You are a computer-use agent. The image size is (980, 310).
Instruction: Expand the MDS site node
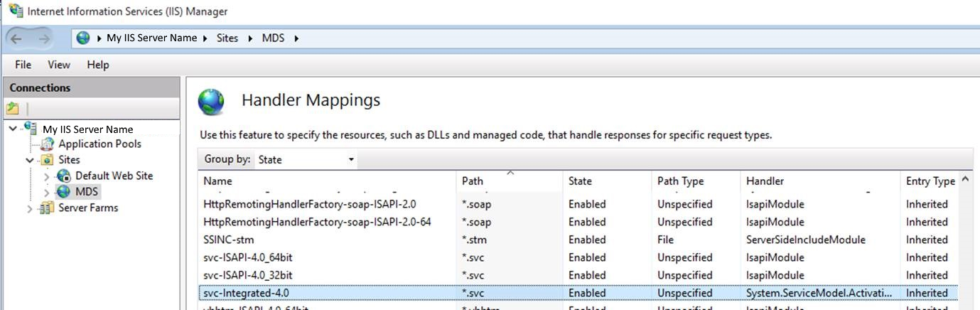click(47, 193)
